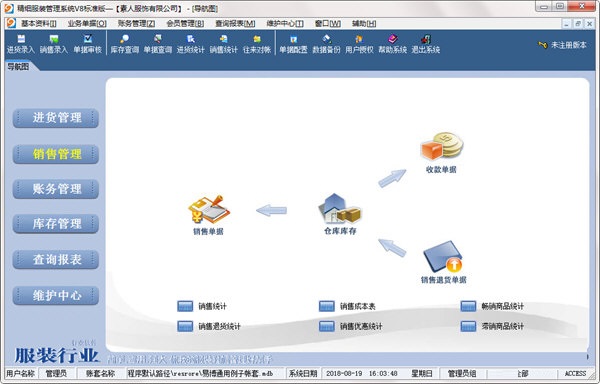Screen dimensions: 600x384
Task: Open 单据配置 from the toolbar
Action: pos(293,44)
